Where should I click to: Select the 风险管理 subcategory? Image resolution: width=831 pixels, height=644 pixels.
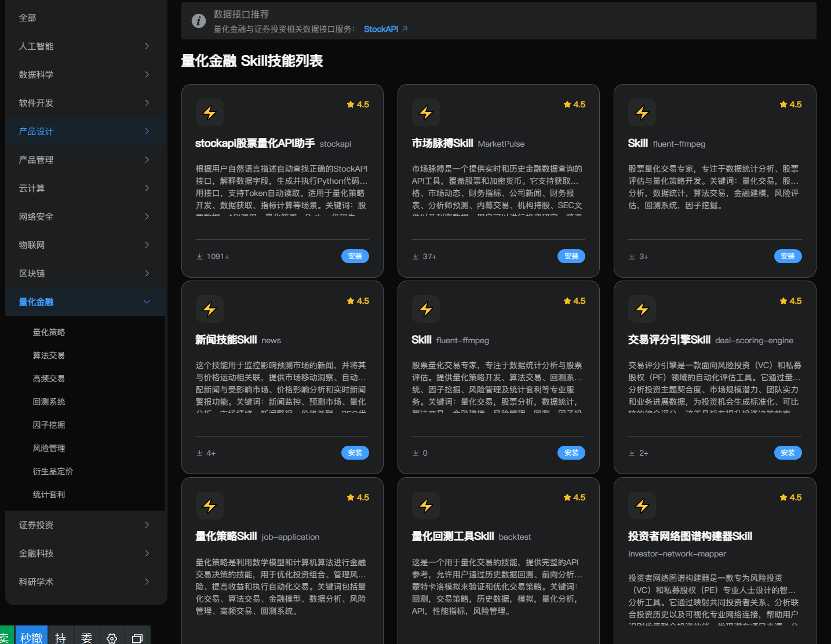pyautogui.click(x=49, y=447)
